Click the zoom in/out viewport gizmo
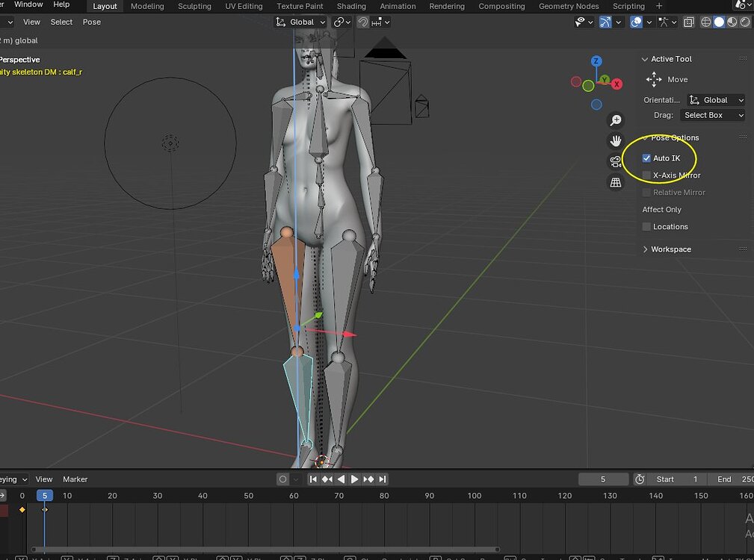 616,120
